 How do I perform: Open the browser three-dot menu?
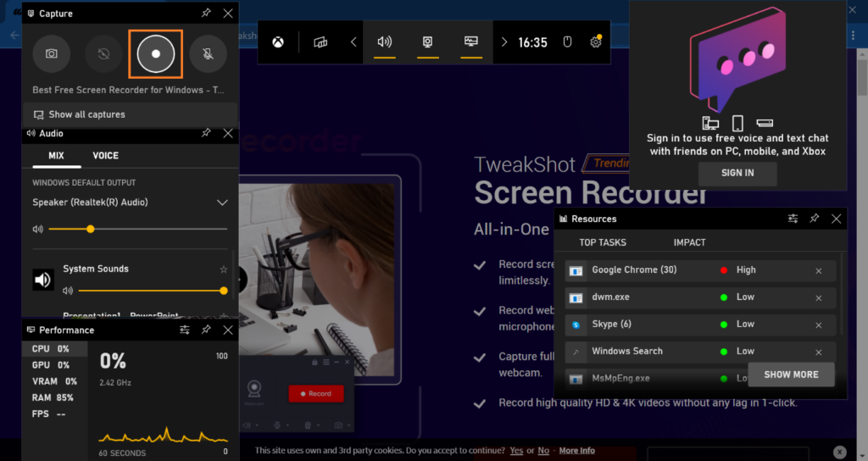tap(853, 36)
